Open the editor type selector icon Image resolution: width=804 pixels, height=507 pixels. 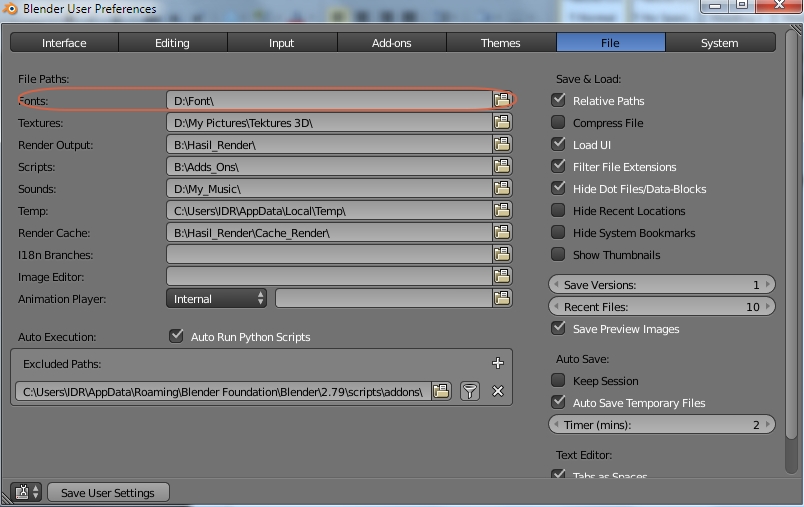pos(26,492)
